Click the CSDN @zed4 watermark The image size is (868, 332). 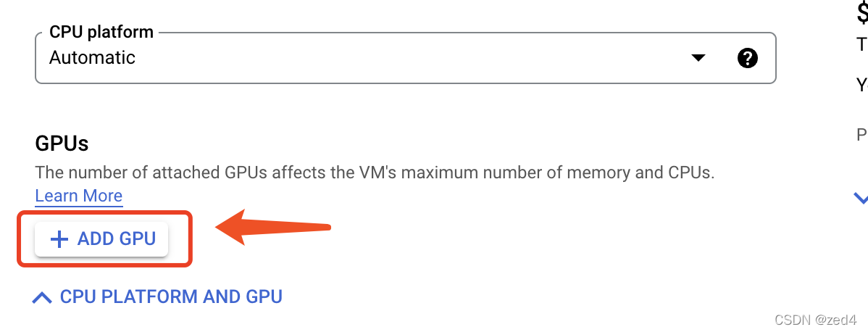point(817,320)
